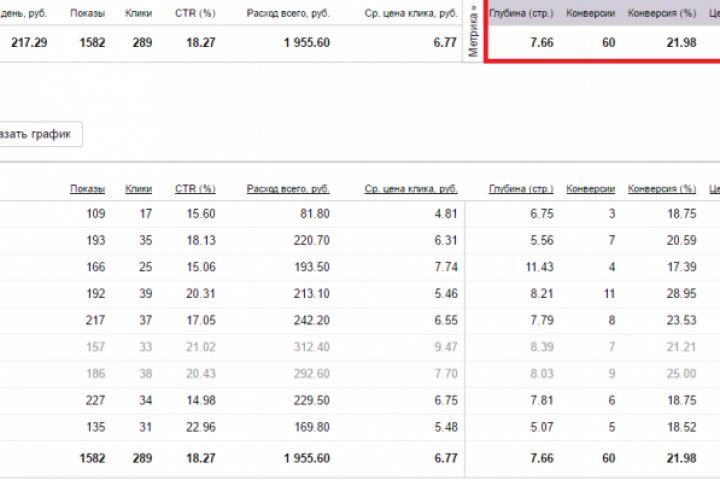The image size is (720, 480).
Task: Select the greyed '8.03' depth cell
Action: point(542,373)
